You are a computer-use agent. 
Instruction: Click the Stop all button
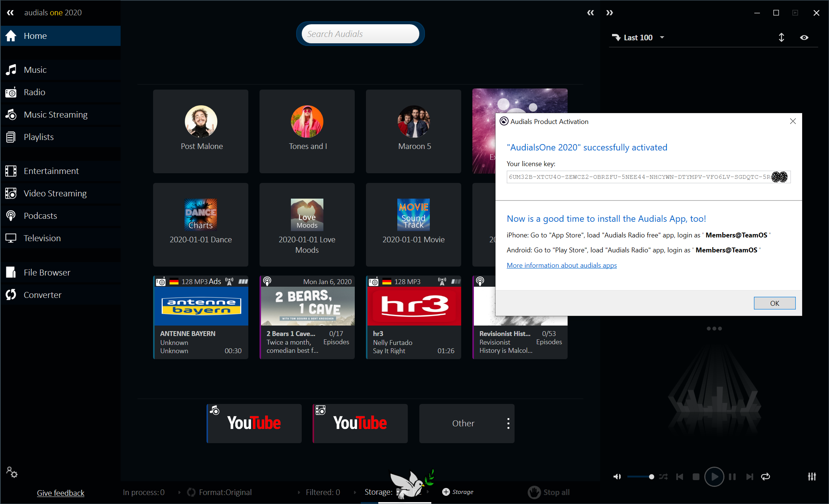point(549,492)
